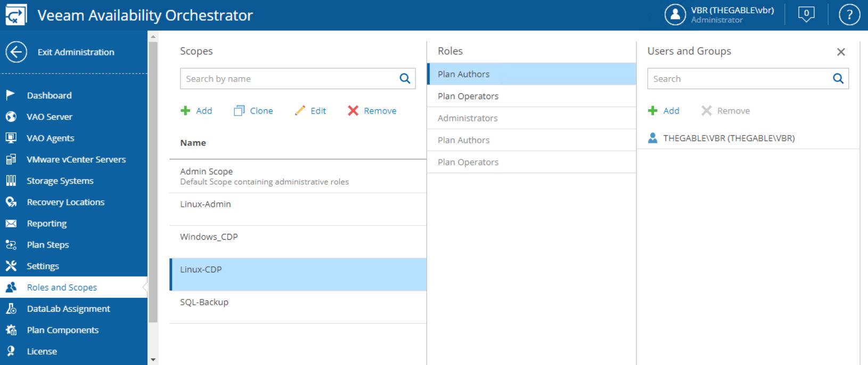Select THEGABLE\VBR user entry
The height and width of the screenshot is (365, 868).
(x=748, y=138)
